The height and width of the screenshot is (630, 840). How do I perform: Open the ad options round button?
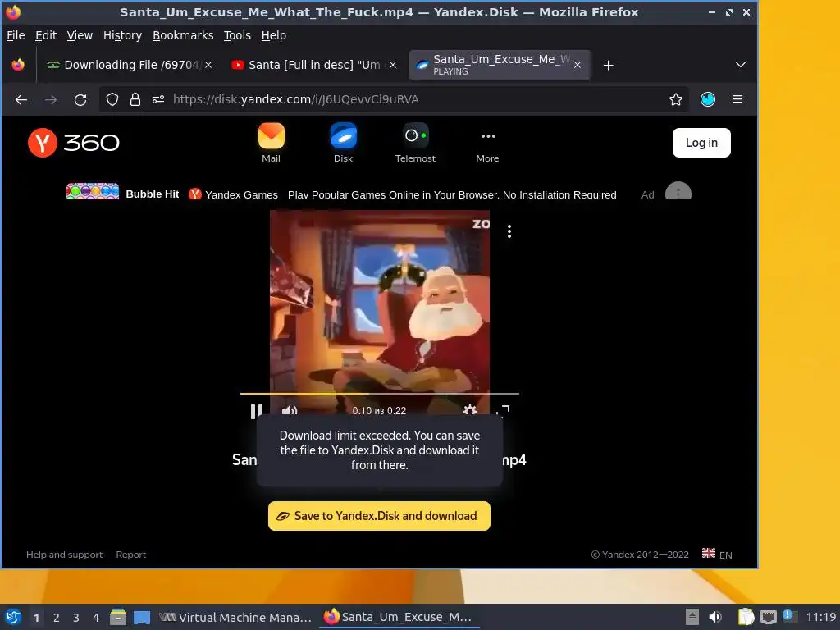(678, 192)
